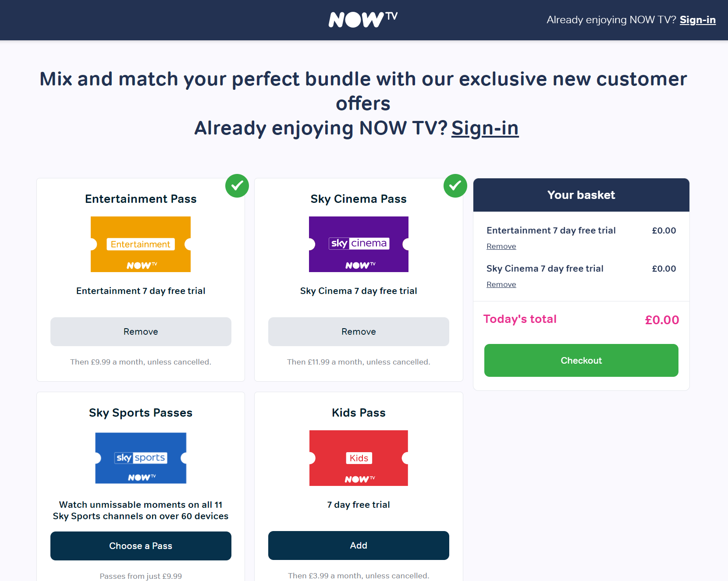Click the Today's total amount

click(662, 320)
